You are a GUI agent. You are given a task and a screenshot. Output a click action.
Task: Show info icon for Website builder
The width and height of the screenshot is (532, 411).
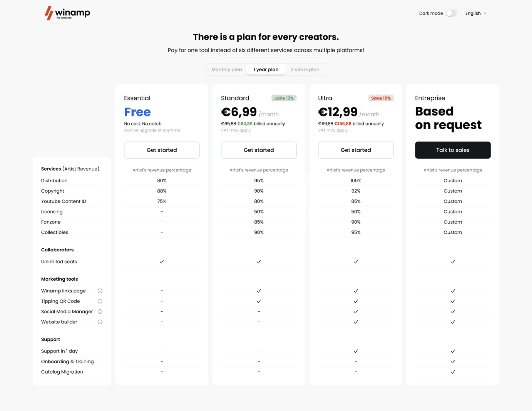click(x=100, y=322)
